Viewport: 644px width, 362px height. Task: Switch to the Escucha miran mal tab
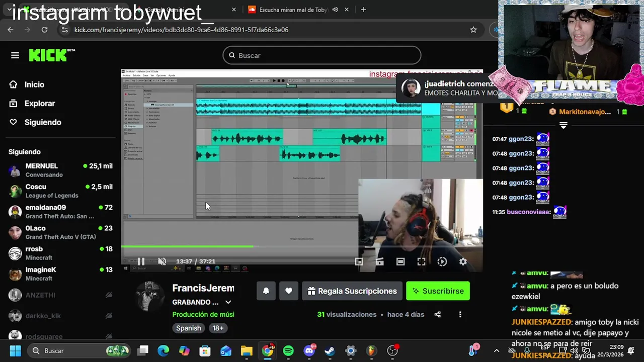click(x=293, y=10)
